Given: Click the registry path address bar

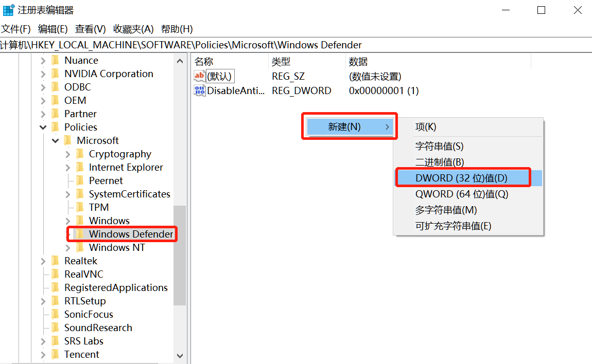Looking at the screenshot, I should click(206, 45).
